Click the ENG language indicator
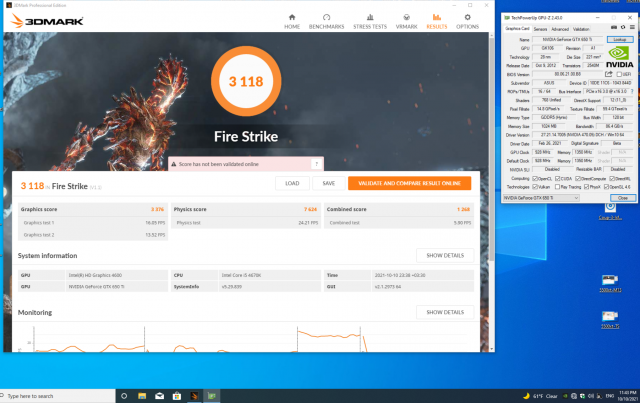The width and height of the screenshot is (640, 403). pyautogui.click(x=610, y=396)
